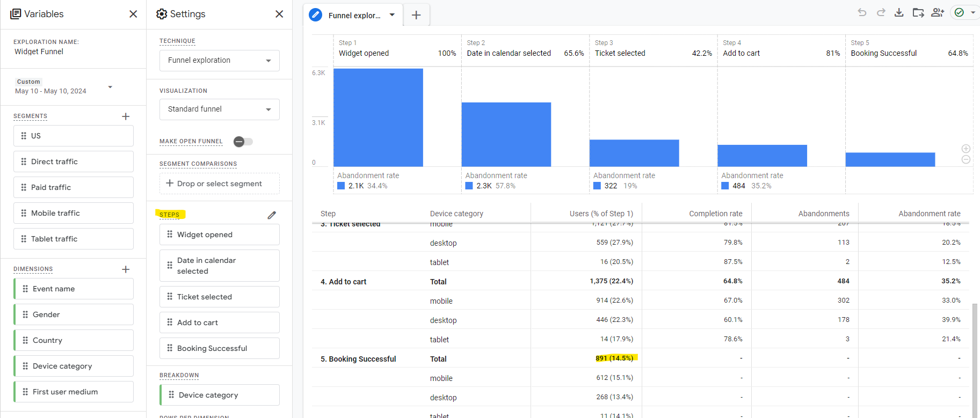Click the Step 1 Widget opened bar
This screenshot has height=418, width=980.
tap(378, 118)
